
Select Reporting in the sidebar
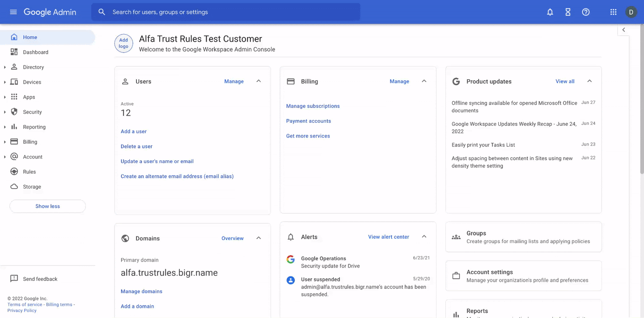(47, 127)
